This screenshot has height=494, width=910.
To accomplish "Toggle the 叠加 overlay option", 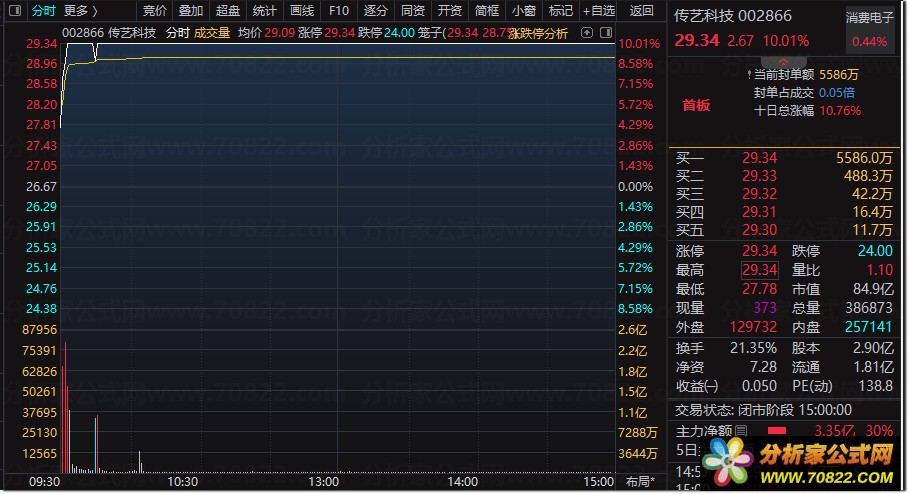I will 191,10.
